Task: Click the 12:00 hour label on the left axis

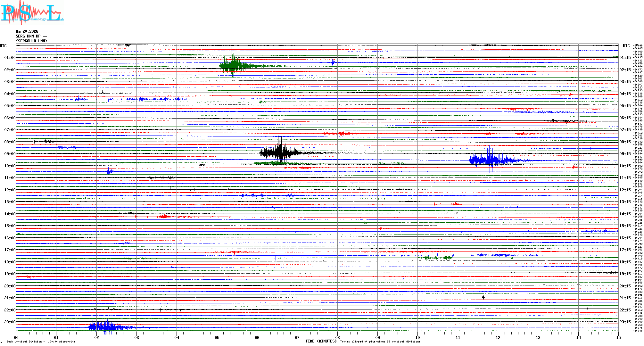Action: [x=10, y=190]
